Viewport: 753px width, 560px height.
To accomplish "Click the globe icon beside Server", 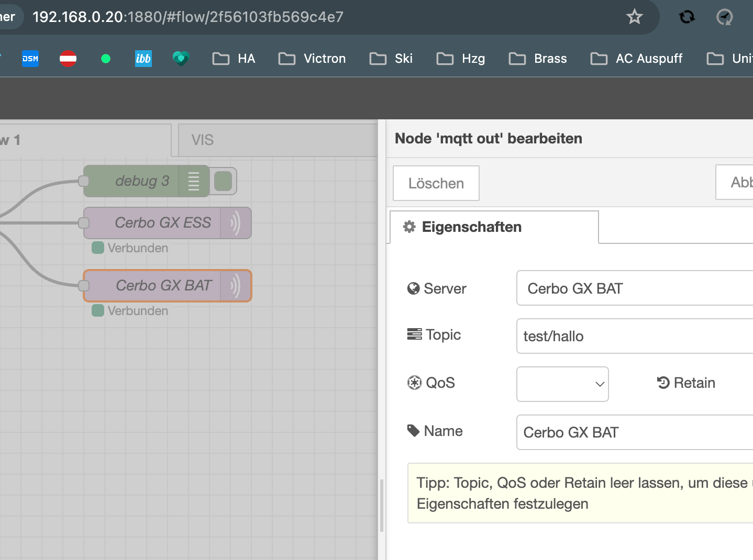I will (414, 288).
